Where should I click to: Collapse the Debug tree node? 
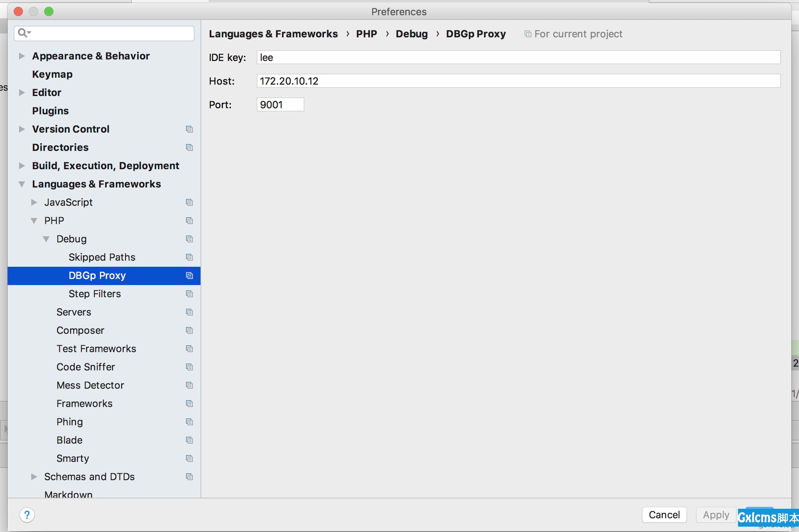tap(47, 239)
